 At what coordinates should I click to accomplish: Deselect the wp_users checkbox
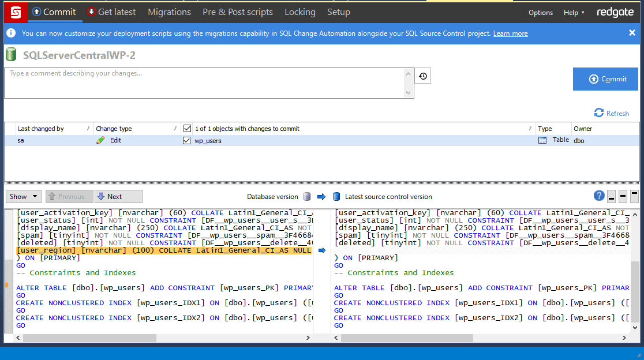pos(187,140)
